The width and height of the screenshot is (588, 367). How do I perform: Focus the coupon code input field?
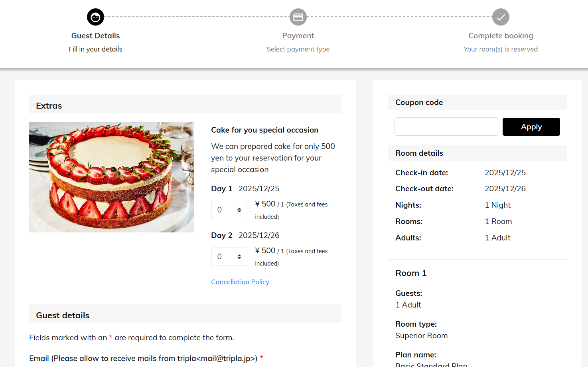[446, 127]
